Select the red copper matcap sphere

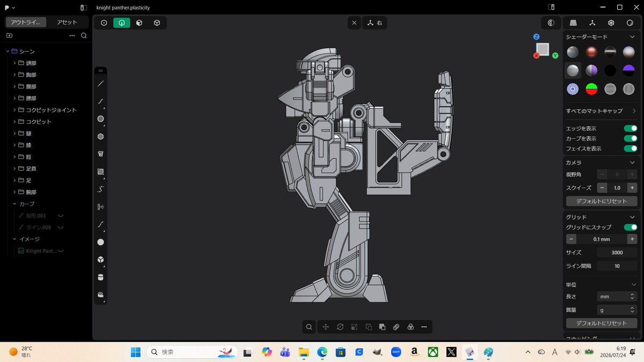tap(591, 52)
